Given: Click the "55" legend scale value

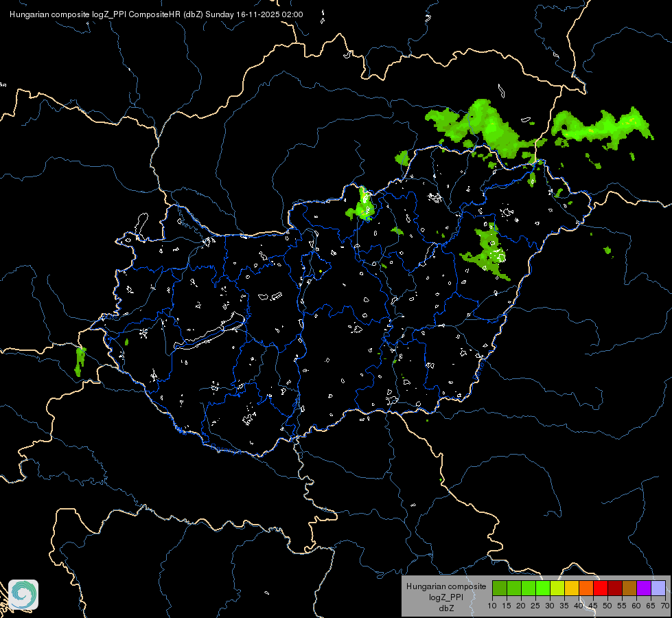Looking at the screenshot, I should pos(622,606).
